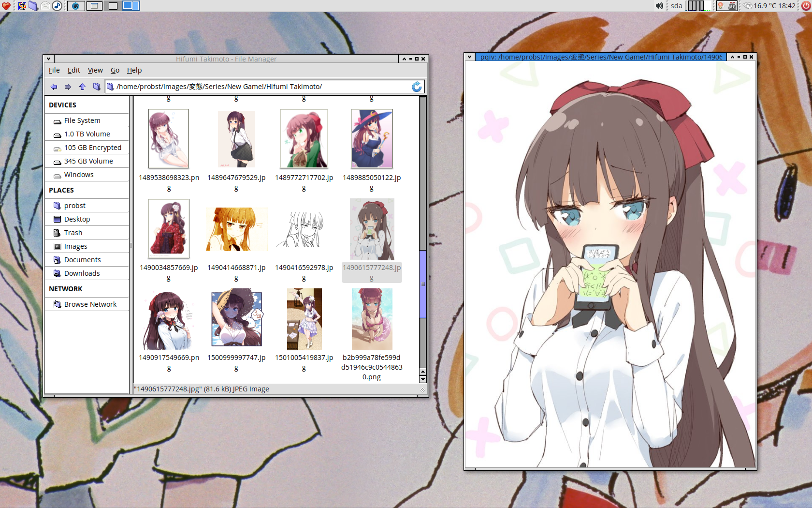Click the light bulb notification tray icon
Image resolution: width=812 pixels, height=508 pixels.
pos(721,6)
